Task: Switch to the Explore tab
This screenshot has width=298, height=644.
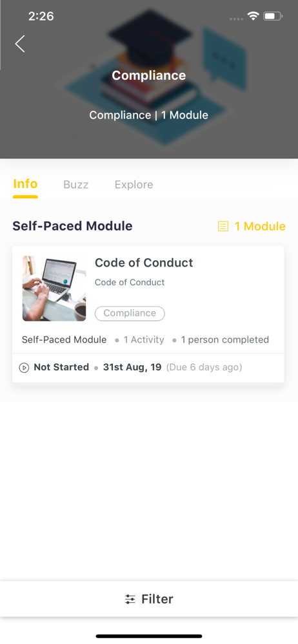Action: pos(134,185)
